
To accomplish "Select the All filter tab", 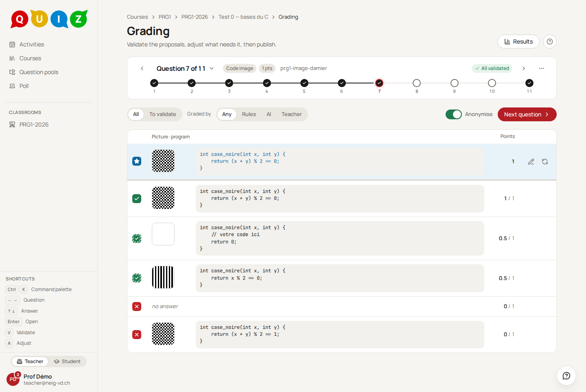I will (x=136, y=114).
